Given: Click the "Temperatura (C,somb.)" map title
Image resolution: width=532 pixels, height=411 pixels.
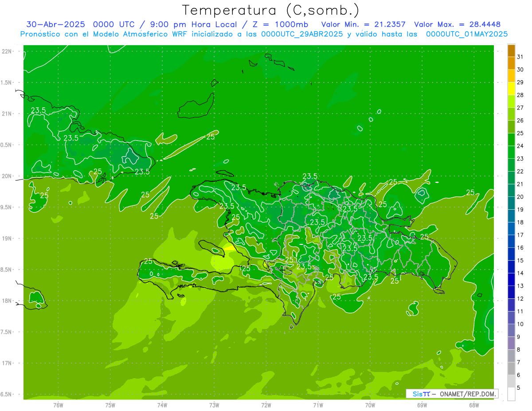Looking at the screenshot, I should point(271,10).
